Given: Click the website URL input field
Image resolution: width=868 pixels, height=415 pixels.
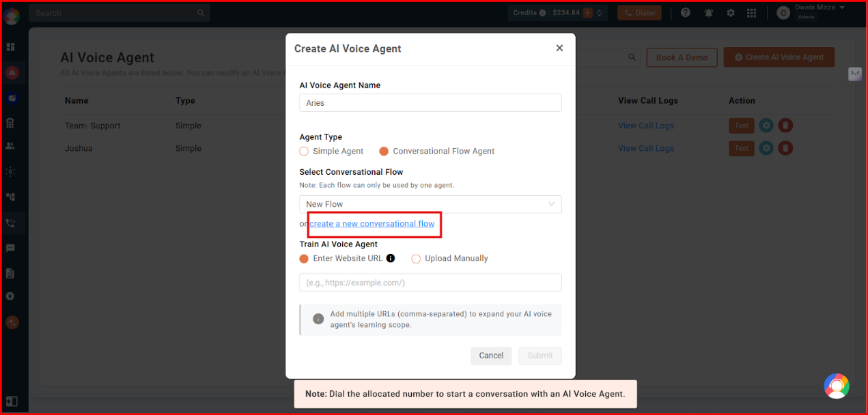Looking at the screenshot, I should click(430, 283).
